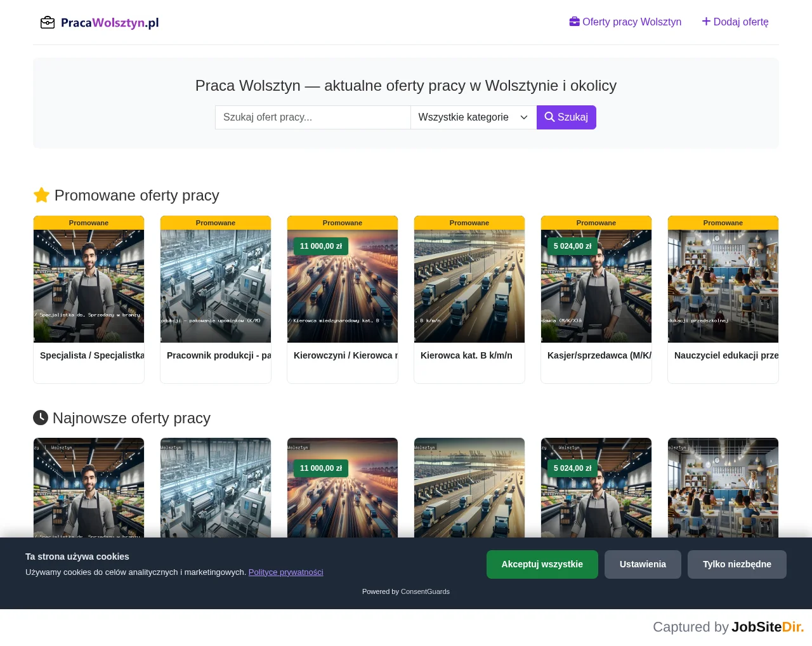Focus the Szukaj ofert pracy search field
Image resolution: width=812 pixels, height=646 pixels.
[x=313, y=117]
